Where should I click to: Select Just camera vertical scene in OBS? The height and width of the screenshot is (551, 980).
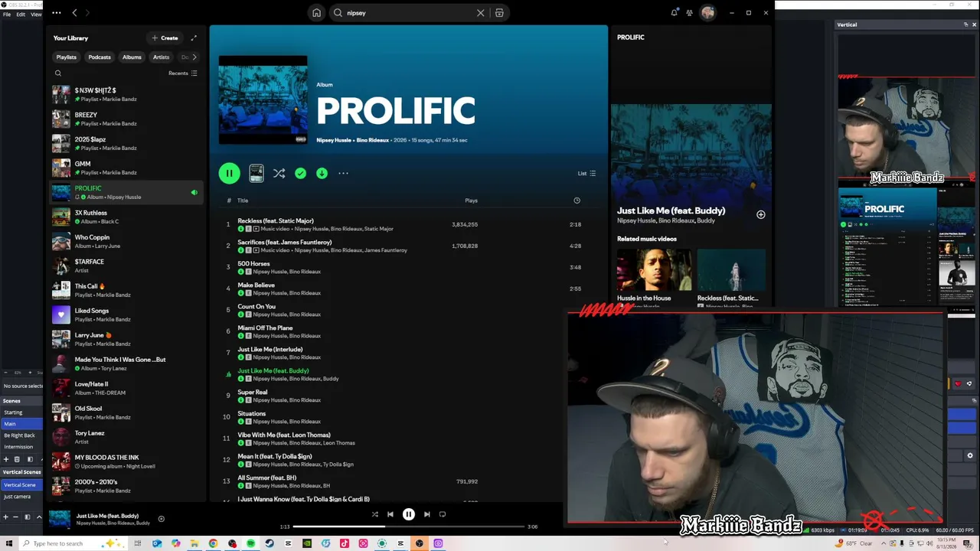click(22, 497)
